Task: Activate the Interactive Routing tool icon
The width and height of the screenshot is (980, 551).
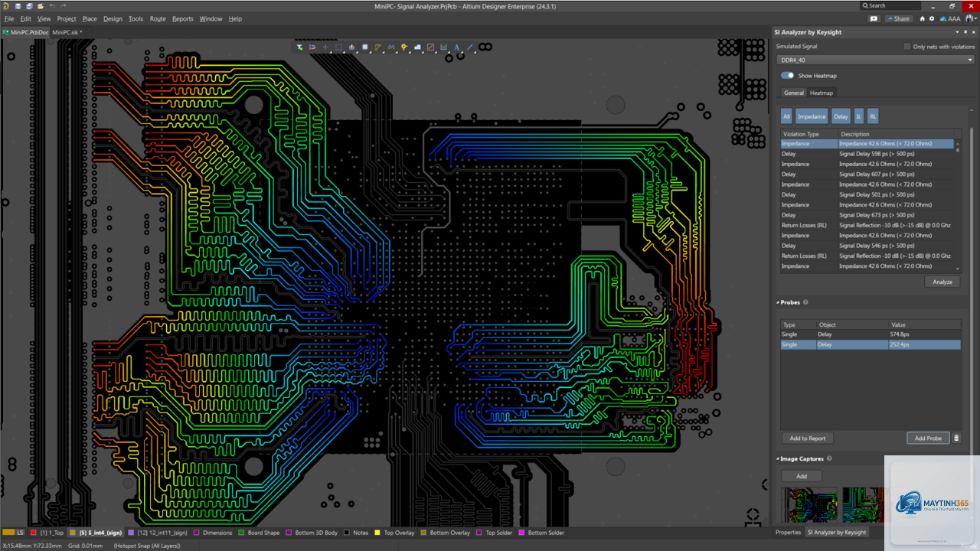Action: pyautogui.click(x=378, y=47)
